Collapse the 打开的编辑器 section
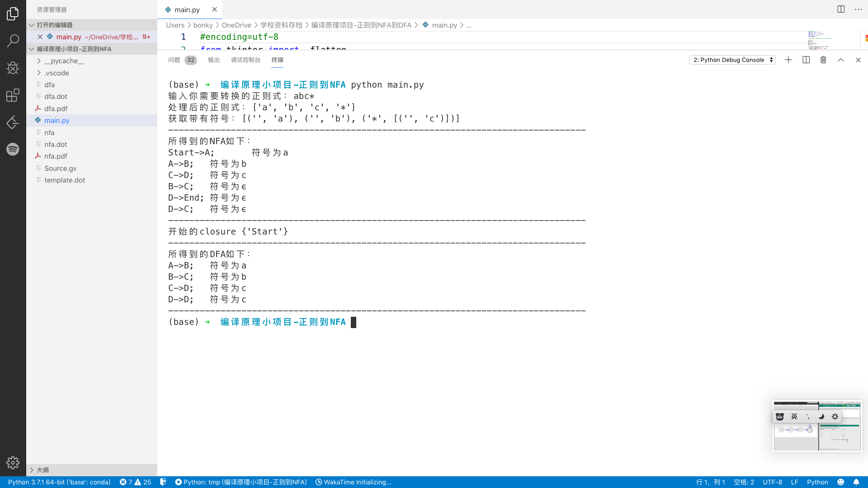Screen dimensions: 868x488 (x=54, y=25)
